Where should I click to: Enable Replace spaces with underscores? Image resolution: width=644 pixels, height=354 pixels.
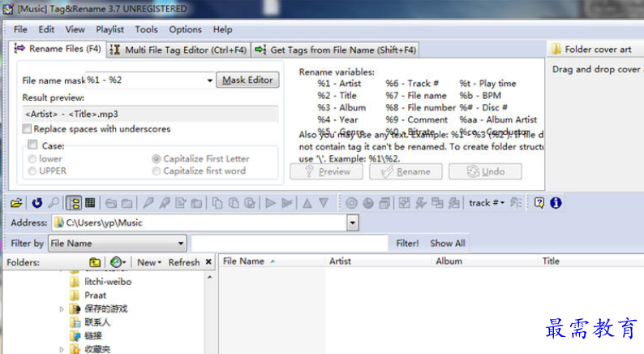pos(28,129)
